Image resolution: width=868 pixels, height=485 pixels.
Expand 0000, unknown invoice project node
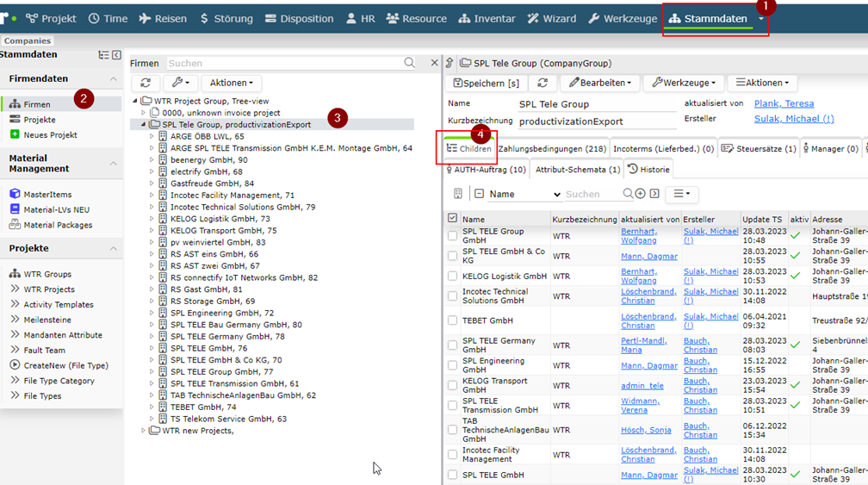click(x=143, y=112)
